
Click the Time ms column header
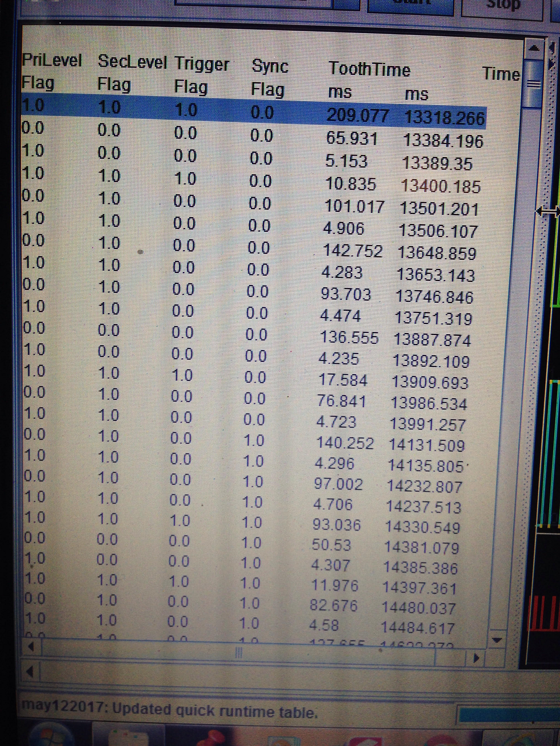463,85
